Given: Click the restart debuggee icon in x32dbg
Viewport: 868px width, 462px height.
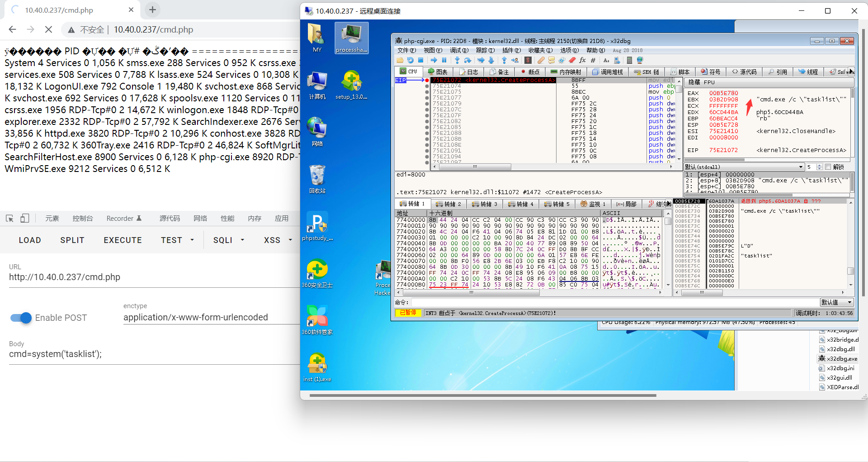Looking at the screenshot, I should click(x=410, y=60).
